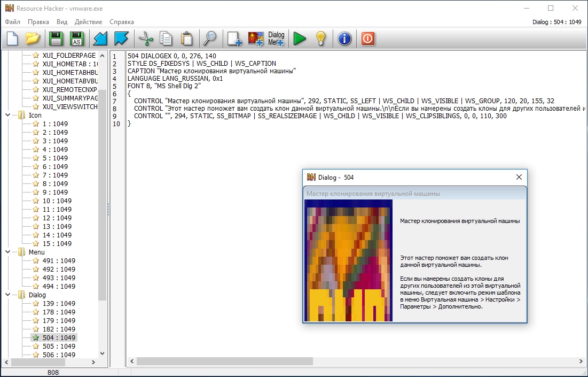Click the Dialog Menu insert icon
Screen dimensions: 588x377
(276, 39)
